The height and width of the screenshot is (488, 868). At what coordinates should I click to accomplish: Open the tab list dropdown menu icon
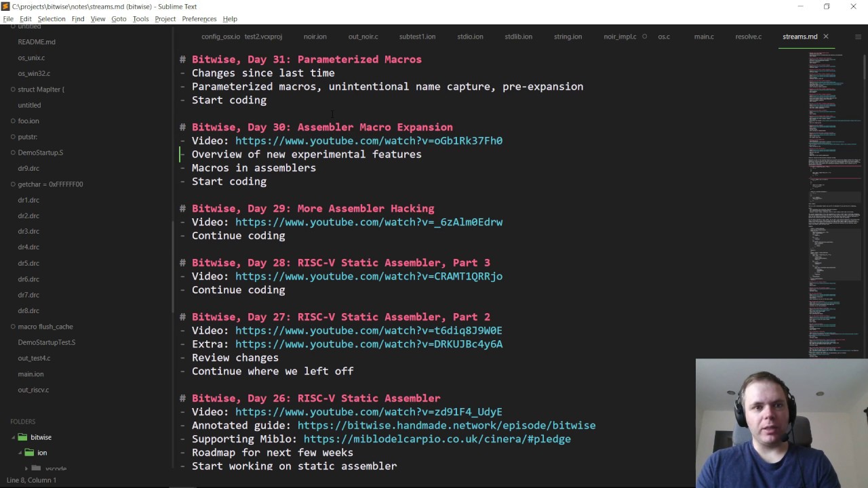[858, 37]
